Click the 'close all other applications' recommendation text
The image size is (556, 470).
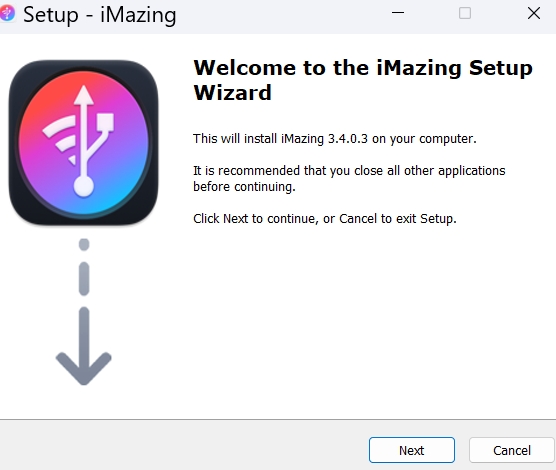[x=349, y=178]
